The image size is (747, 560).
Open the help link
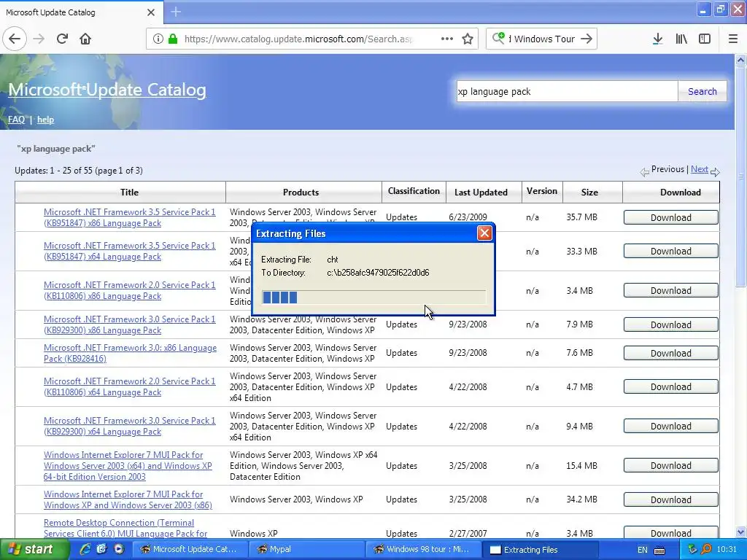tap(45, 120)
